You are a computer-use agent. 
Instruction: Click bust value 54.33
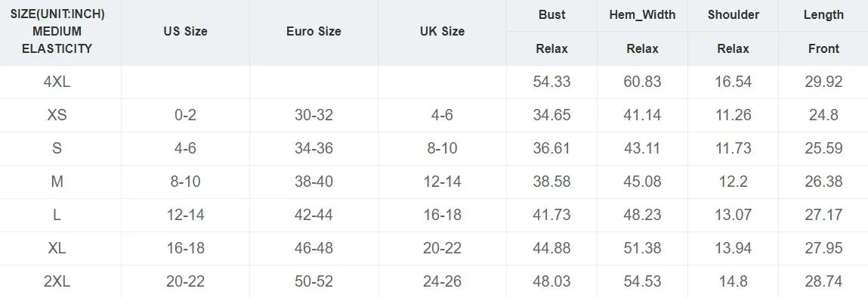pos(552,82)
